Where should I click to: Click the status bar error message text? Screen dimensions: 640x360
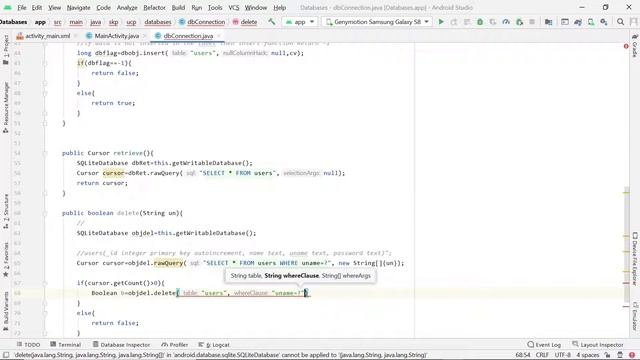pos(220,355)
